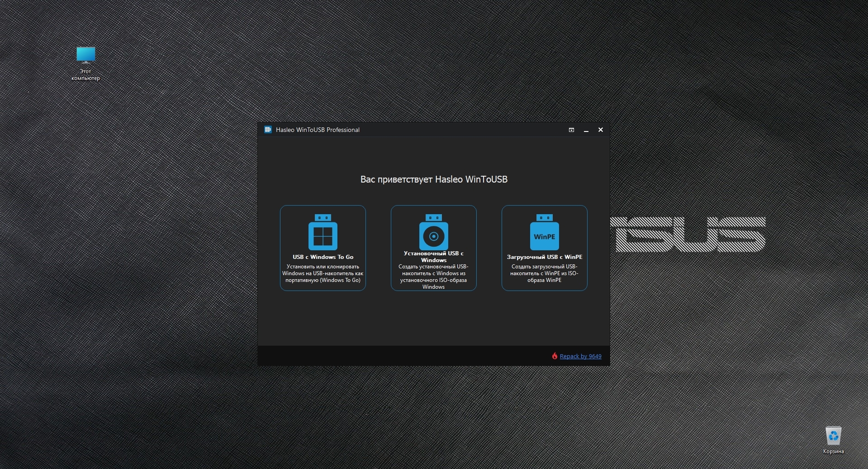
Task: Choose the WinPE bootable USB icon
Action: point(544,232)
